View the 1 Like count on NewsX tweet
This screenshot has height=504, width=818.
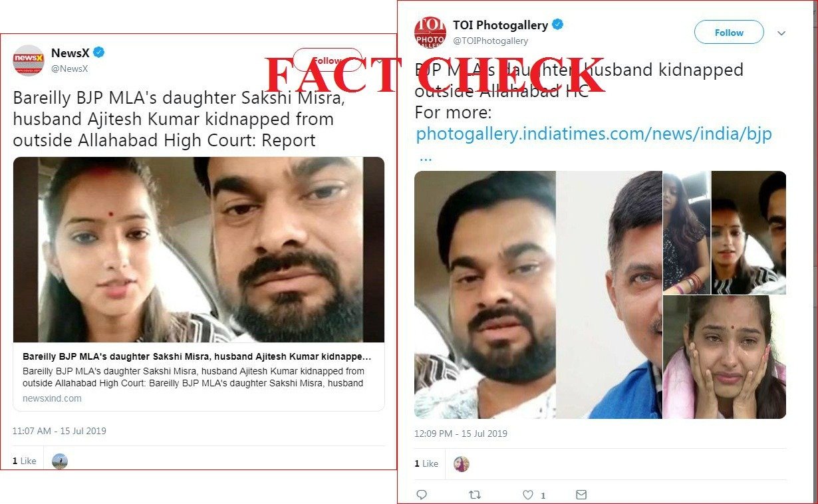(25, 461)
